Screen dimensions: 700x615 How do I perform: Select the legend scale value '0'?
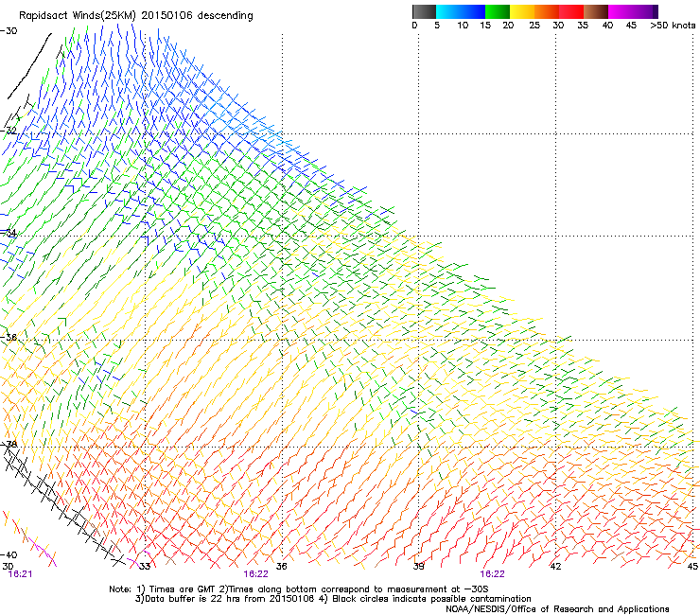414,25
